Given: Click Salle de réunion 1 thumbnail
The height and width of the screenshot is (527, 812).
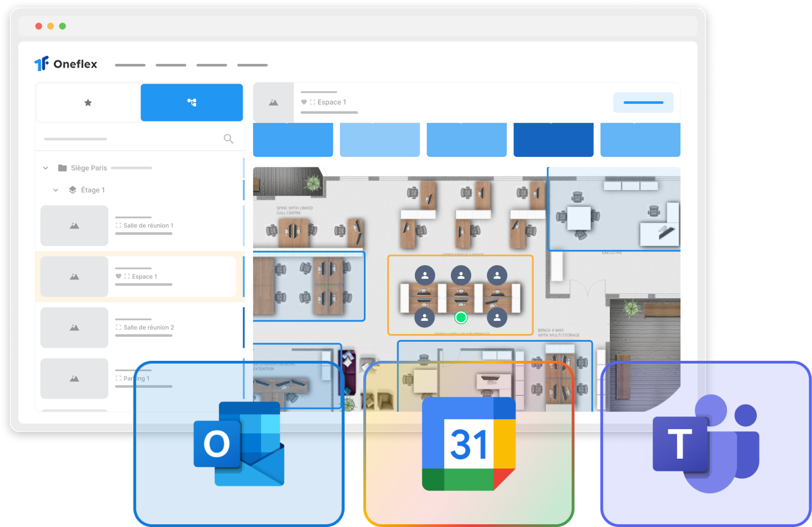Looking at the screenshot, I should 74,226.
